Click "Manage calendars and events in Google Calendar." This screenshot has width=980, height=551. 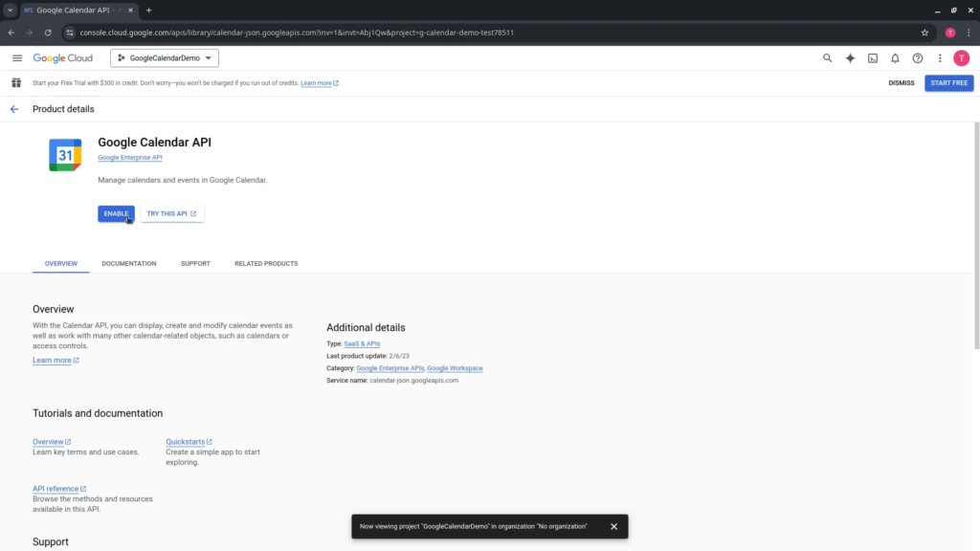(x=183, y=180)
